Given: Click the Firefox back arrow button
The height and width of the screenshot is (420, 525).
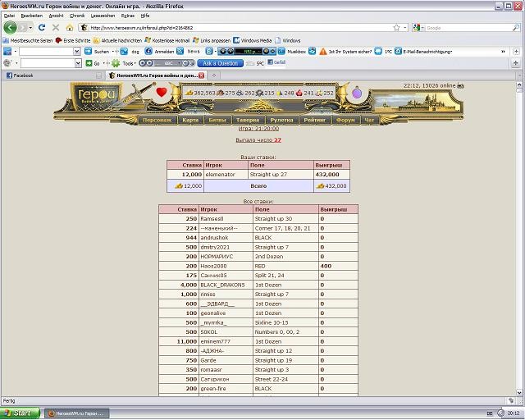Looking at the screenshot, I should (x=11, y=27).
